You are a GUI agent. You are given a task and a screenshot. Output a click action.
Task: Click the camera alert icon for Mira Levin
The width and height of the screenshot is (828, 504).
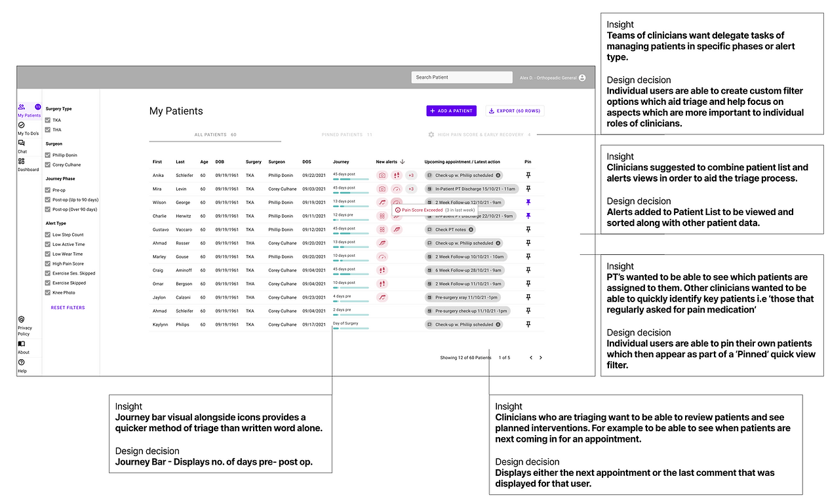(382, 189)
